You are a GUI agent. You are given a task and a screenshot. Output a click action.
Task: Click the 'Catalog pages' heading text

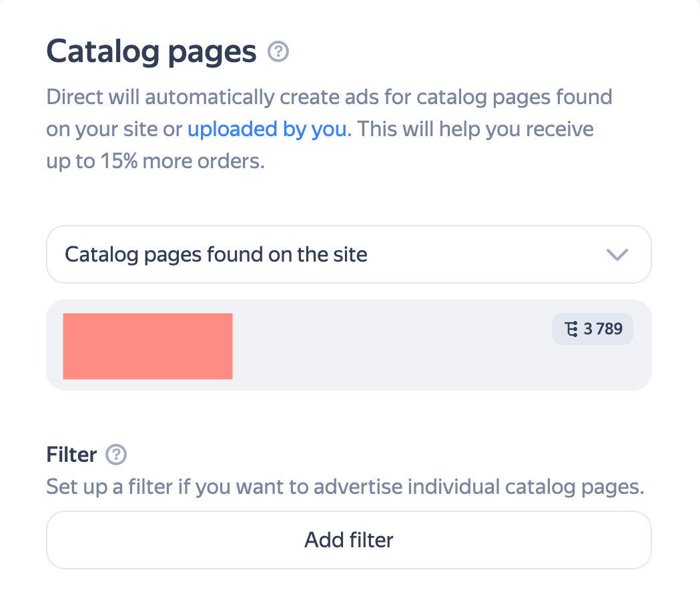151,51
